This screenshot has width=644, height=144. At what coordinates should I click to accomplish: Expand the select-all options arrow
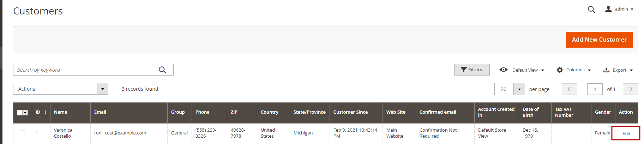[25, 113]
